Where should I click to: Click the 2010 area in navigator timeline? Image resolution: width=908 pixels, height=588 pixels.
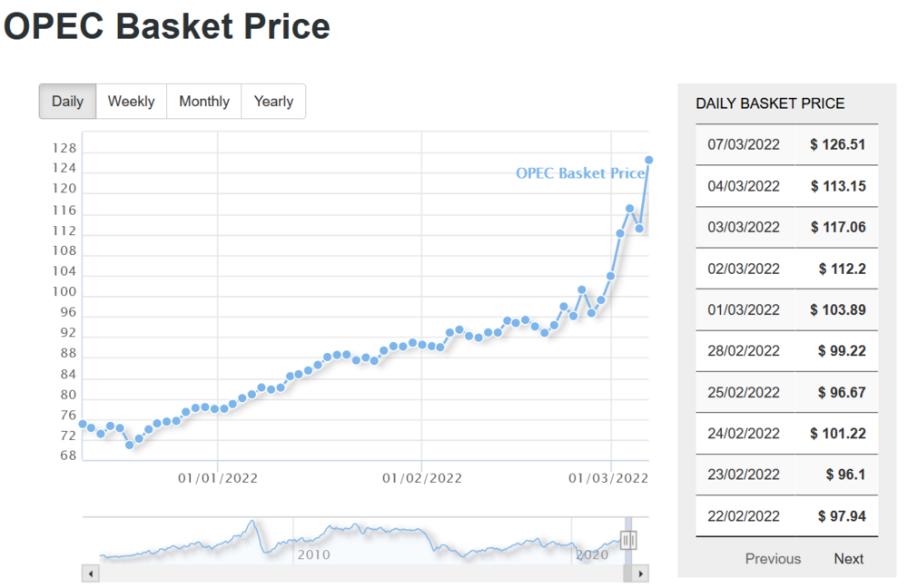[x=313, y=554]
